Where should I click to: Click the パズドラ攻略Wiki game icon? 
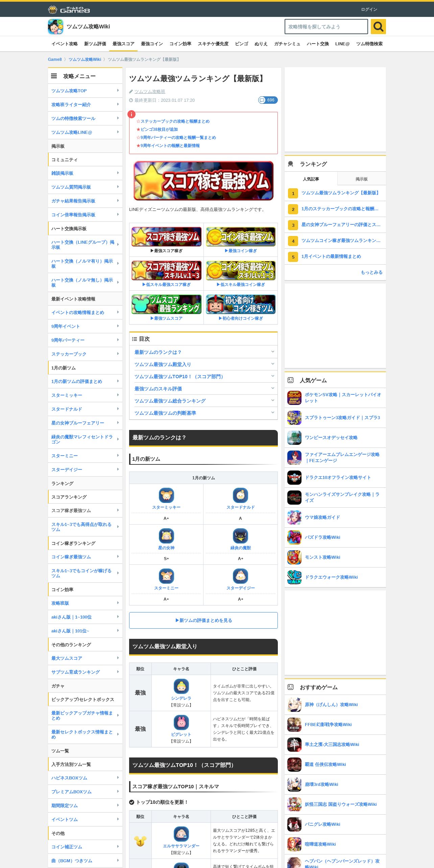(294, 537)
